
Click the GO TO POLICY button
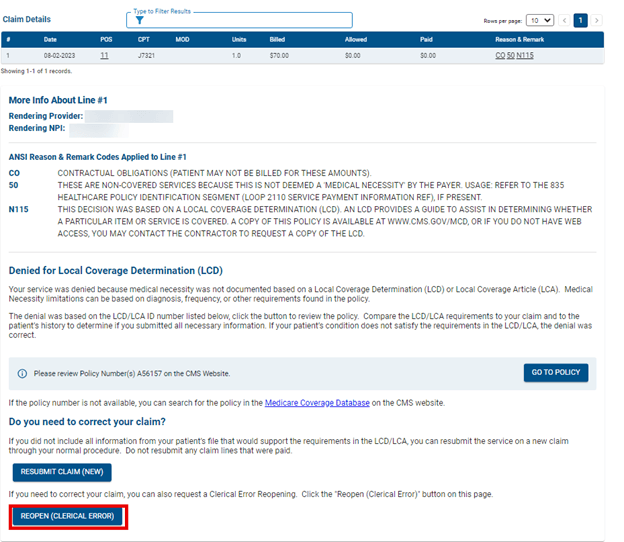click(x=556, y=373)
